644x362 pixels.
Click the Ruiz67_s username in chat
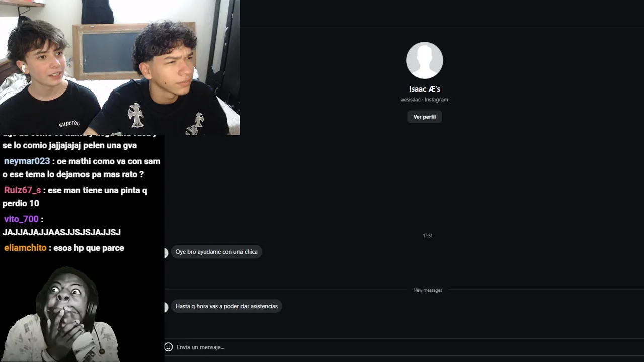click(x=23, y=190)
